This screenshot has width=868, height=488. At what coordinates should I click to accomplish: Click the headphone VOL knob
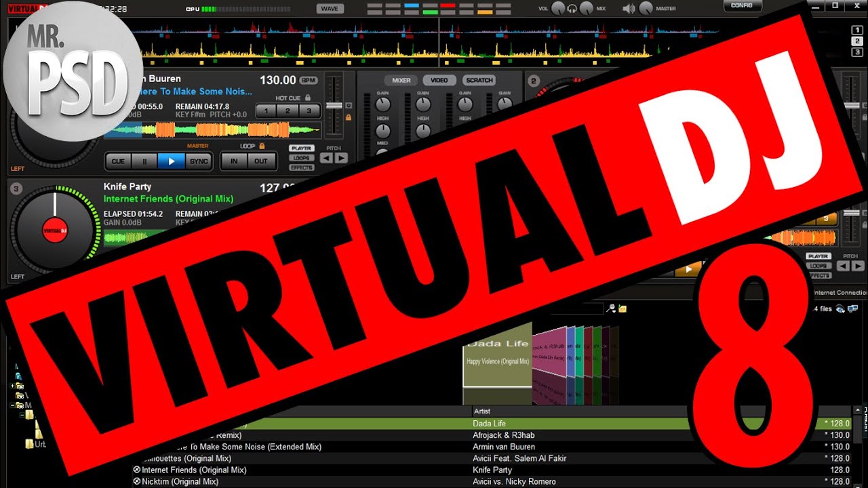click(x=558, y=9)
